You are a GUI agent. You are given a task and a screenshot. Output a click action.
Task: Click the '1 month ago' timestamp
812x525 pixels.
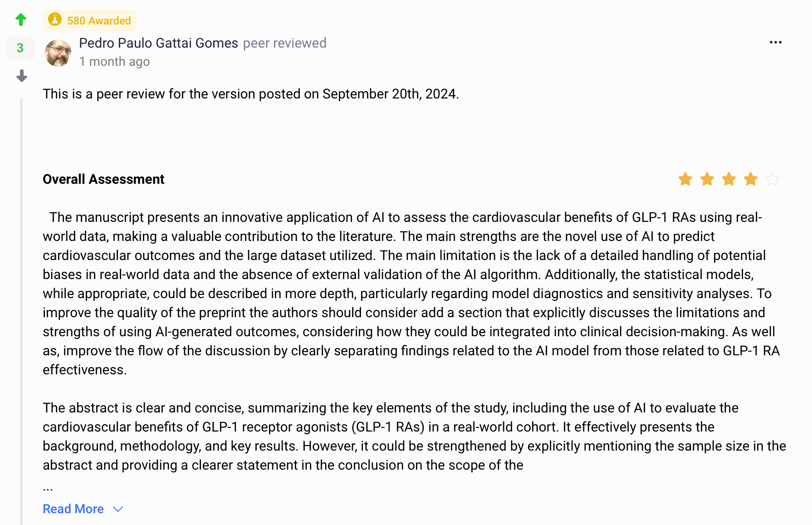pyautogui.click(x=114, y=62)
